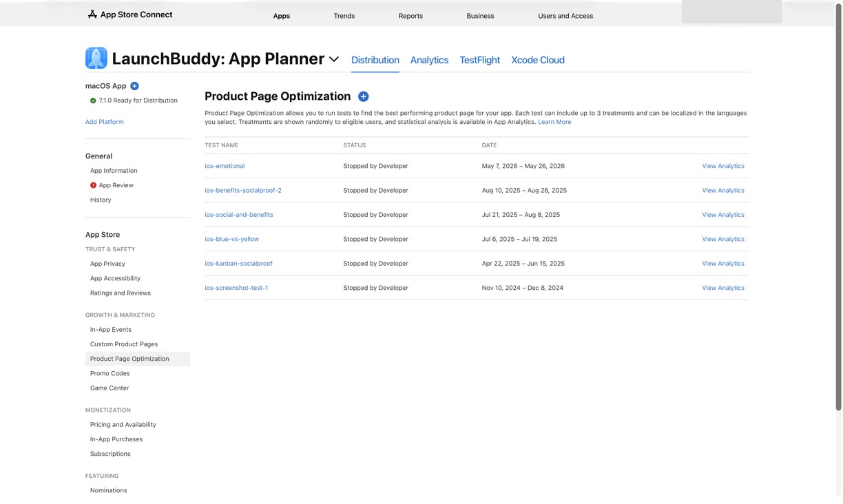The width and height of the screenshot is (843, 504).
Task: Click the STATUS column header
Action: point(355,145)
